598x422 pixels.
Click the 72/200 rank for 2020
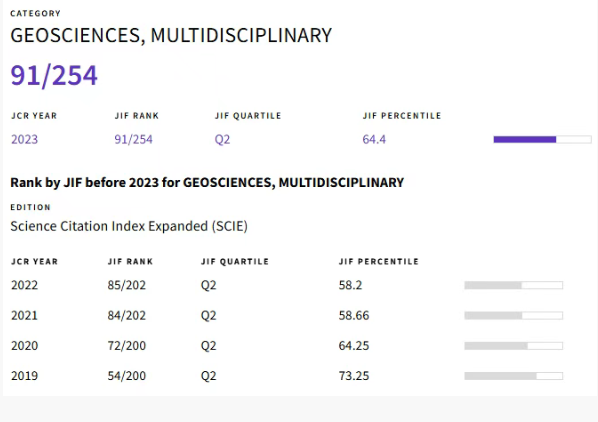point(127,346)
